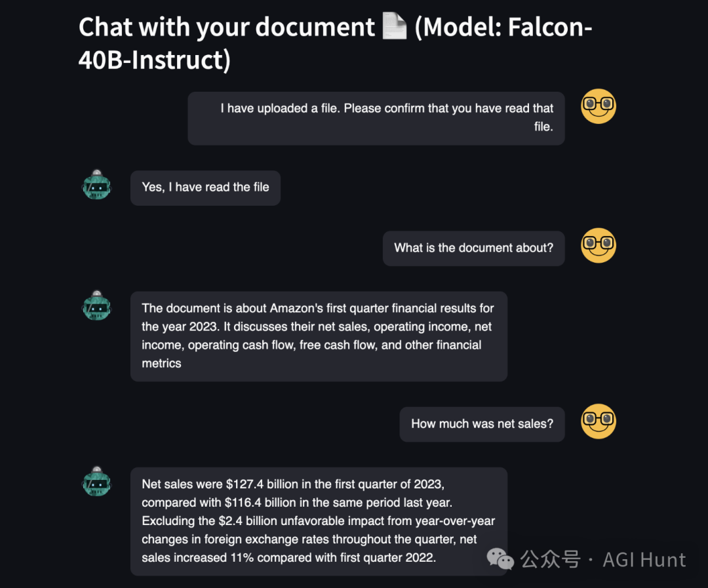
Task: Click the WeChat logo in the watermark
Action: [500, 559]
